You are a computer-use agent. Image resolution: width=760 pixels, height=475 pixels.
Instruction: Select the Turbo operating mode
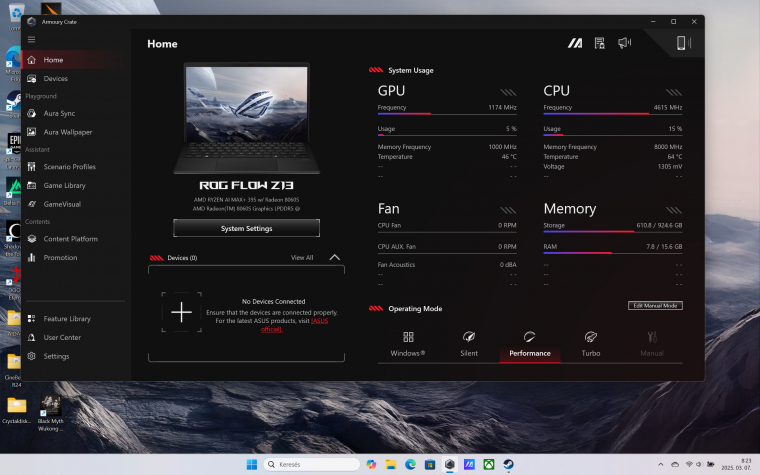click(x=591, y=345)
